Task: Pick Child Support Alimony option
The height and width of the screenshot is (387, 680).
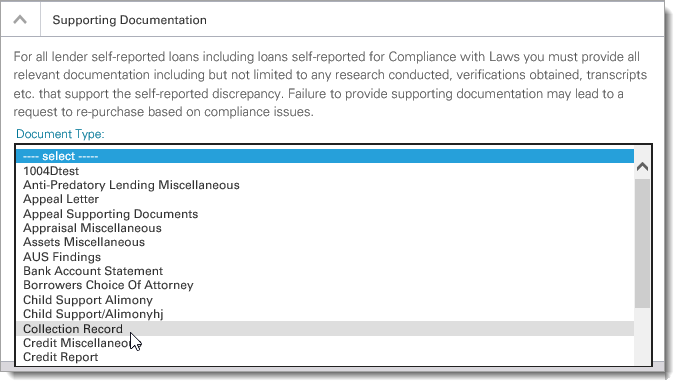Action: (x=325, y=300)
